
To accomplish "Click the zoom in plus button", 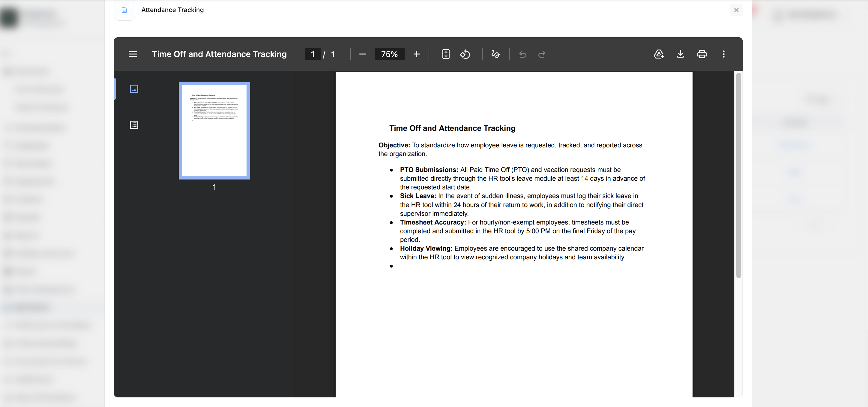I will pos(417,54).
